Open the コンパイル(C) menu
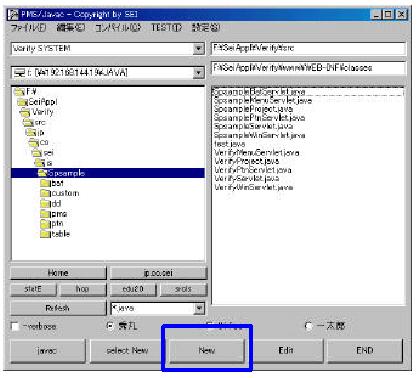 (x=118, y=28)
